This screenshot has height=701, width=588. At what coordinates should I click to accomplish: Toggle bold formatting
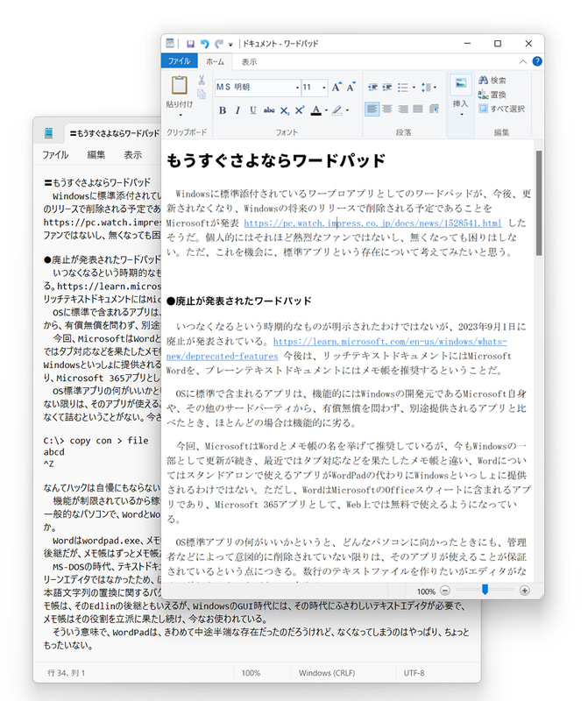(x=223, y=110)
